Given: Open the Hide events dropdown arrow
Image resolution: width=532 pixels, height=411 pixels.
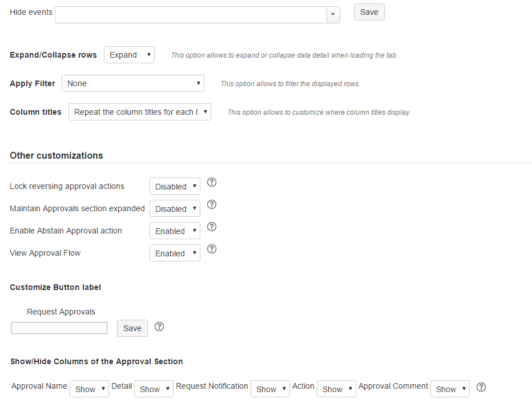Looking at the screenshot, I should coord(333,15).
